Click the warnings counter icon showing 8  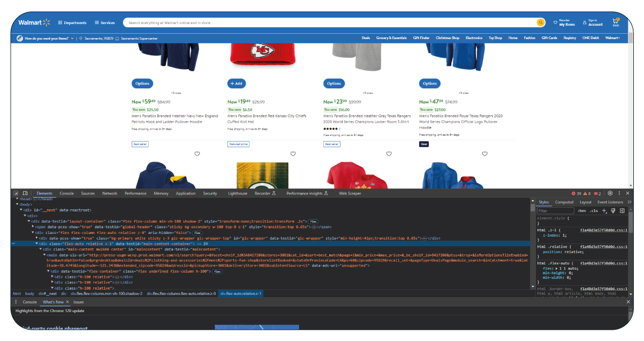(x=587, y=193)
